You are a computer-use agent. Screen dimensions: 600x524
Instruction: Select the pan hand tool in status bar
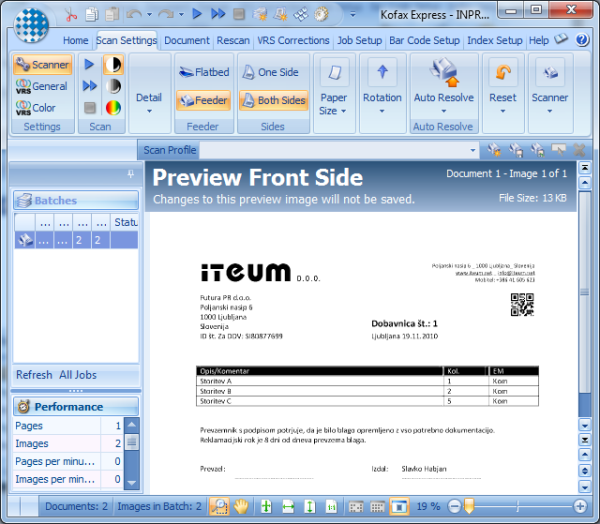pyautogui.click(x=241, y=506)
